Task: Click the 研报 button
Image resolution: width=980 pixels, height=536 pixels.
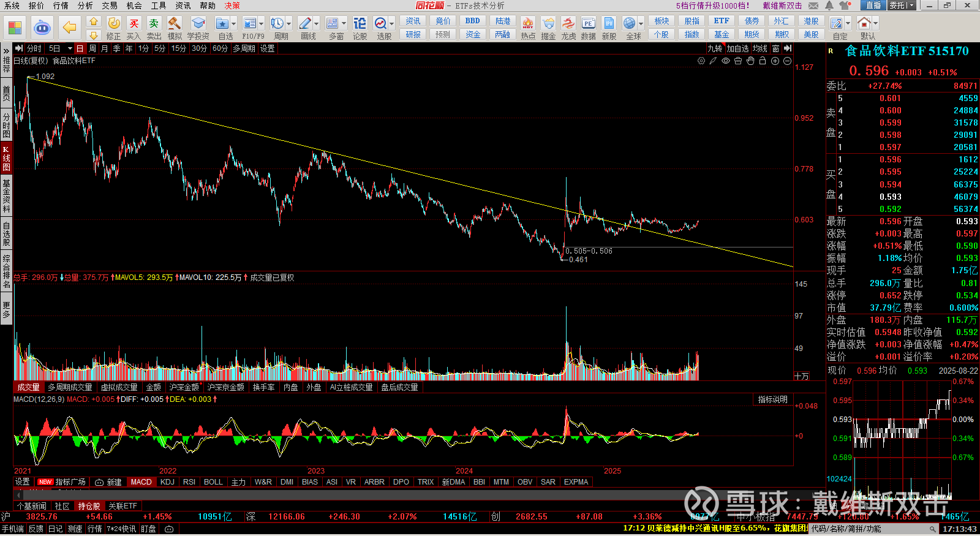Action: 413,35
